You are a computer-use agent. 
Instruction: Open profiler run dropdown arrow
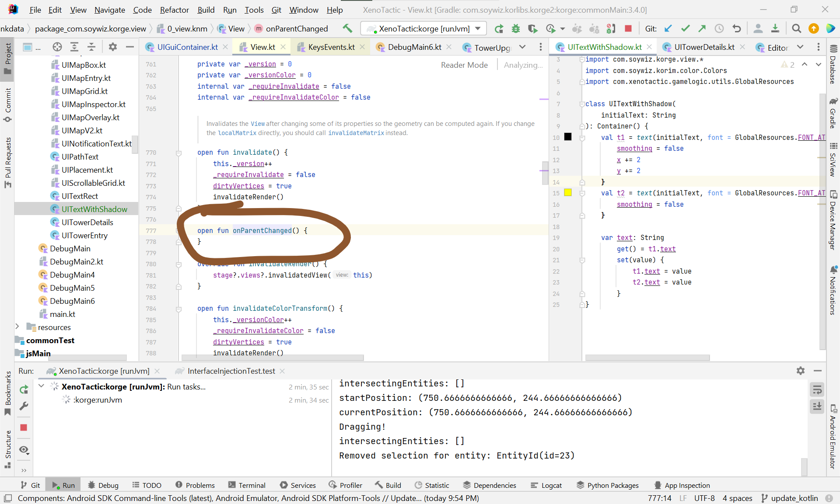563,29
